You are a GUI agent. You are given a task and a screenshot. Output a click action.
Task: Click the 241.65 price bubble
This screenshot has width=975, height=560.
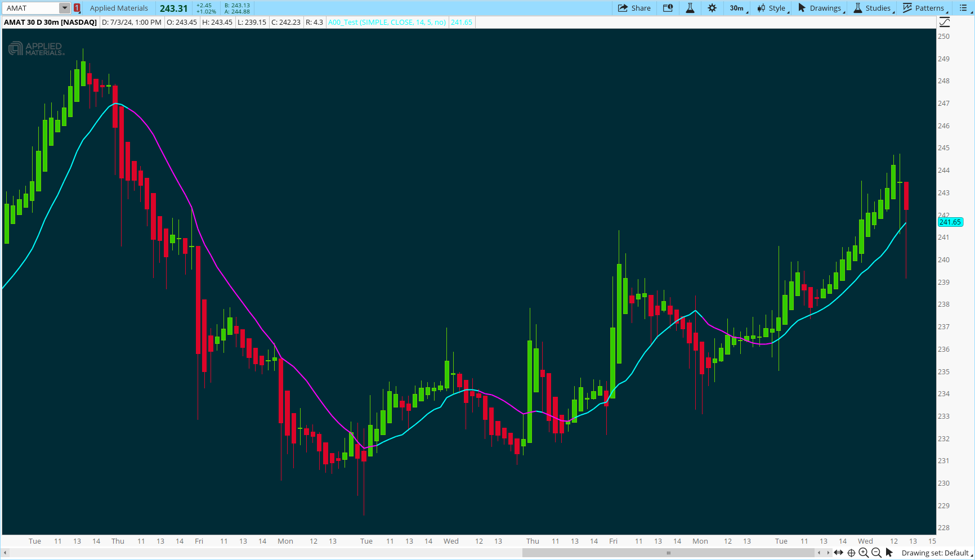tap(950, 222)
